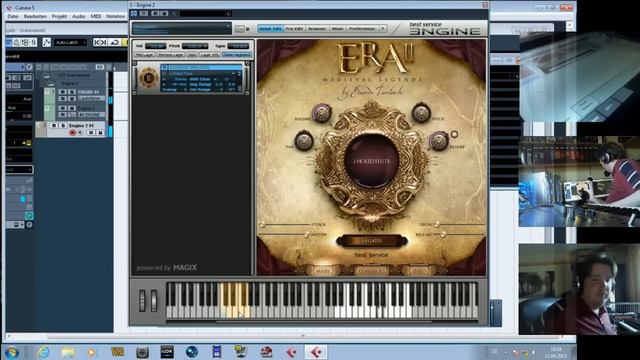The height and width of the screenshot is (360, 640).
Task: Toggle monitor on Engine 2 01 track
Action: coord(80,132)
